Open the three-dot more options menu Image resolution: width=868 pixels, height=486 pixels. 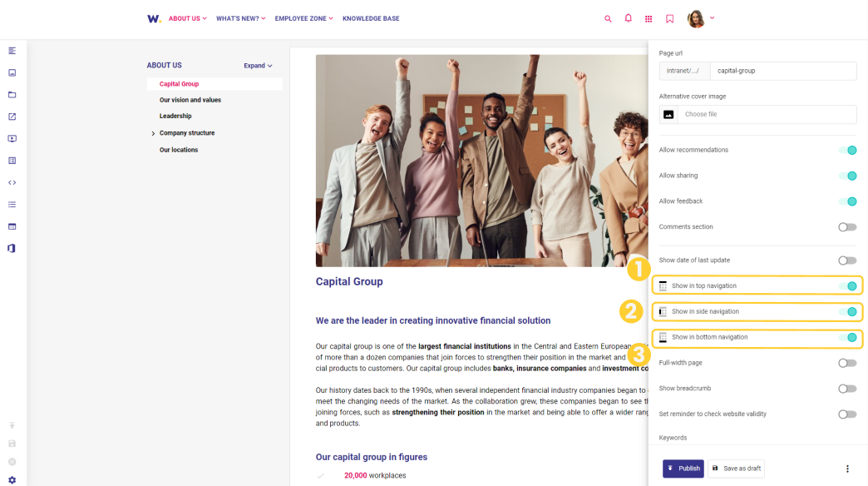(847, 469)
